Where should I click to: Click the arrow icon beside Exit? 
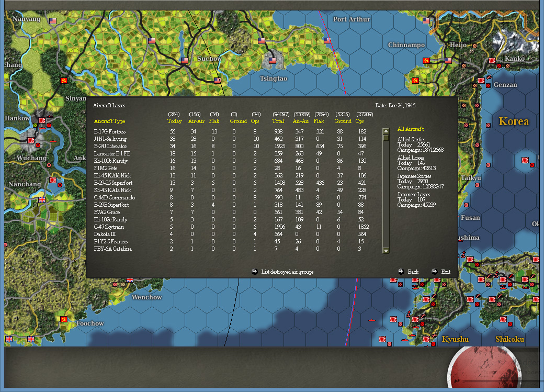point(434,272)
